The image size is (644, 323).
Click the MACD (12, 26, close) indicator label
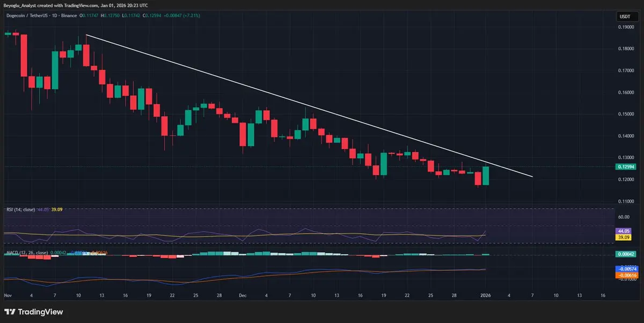[26, 253]
